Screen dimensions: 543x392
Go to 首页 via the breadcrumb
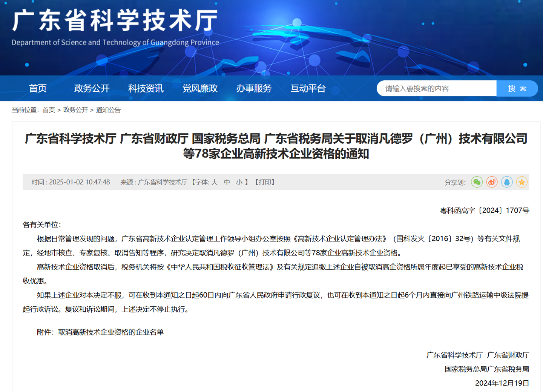tap(49, 110)
